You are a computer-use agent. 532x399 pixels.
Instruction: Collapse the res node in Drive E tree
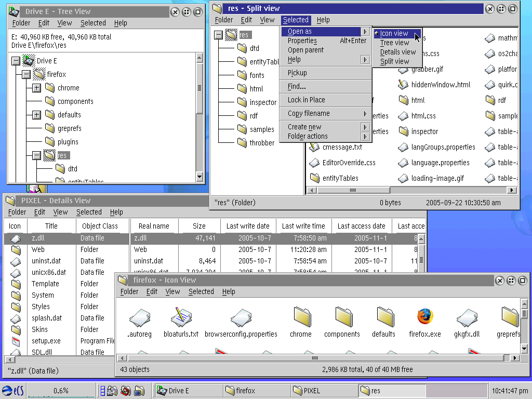[x=37, y=156]
